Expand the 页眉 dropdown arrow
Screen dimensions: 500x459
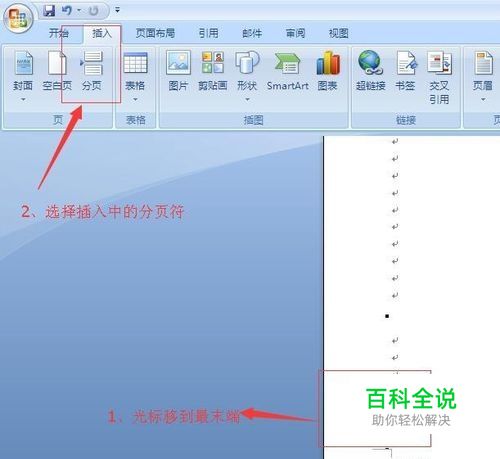click(x=483, y=99)
